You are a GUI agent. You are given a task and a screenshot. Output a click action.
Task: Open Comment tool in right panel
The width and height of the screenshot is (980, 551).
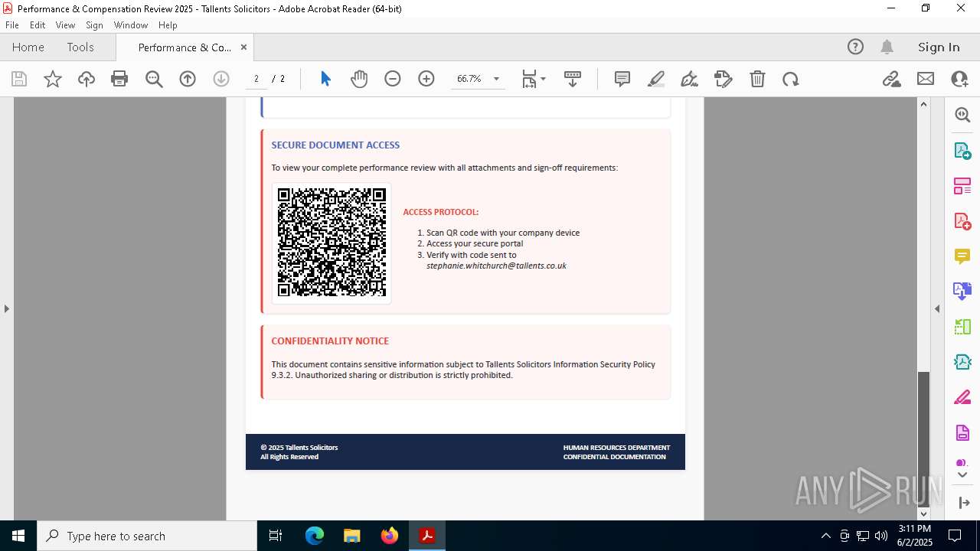(962, 256)
